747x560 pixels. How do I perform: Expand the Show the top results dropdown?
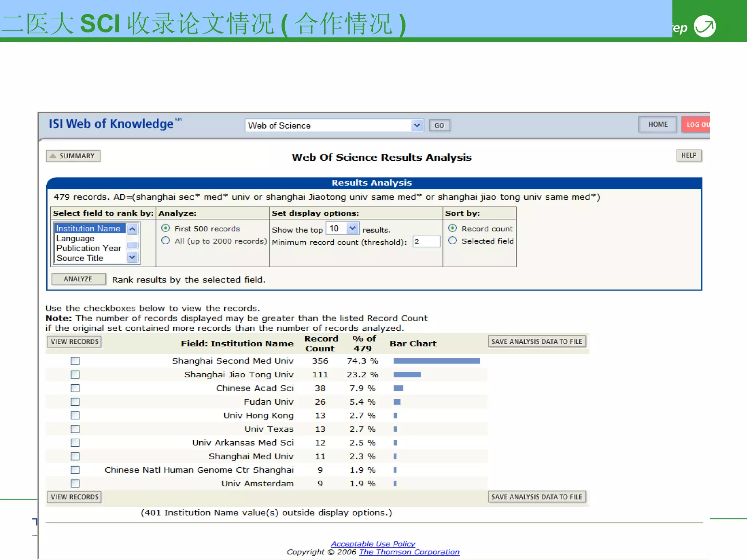click(x=352, y=229)
